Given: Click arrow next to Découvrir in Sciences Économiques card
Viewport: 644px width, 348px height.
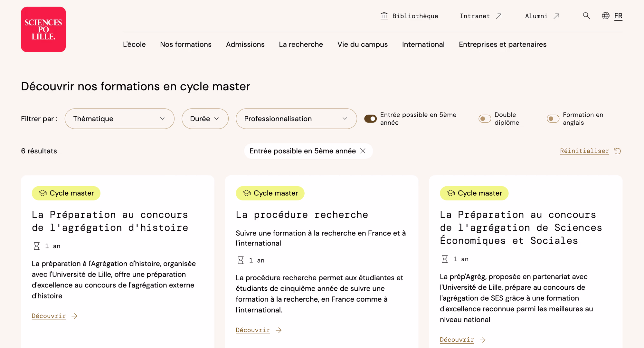Looking at the screenshot, I should 483,340.
